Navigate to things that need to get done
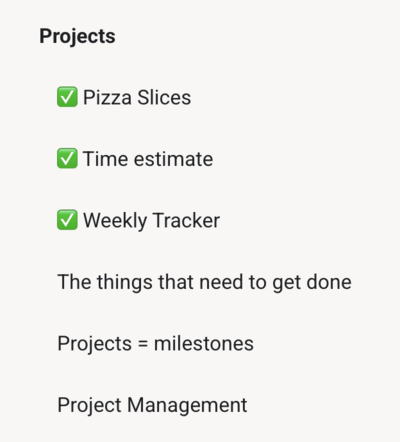400x442 pixels. [x=204, y=282]
